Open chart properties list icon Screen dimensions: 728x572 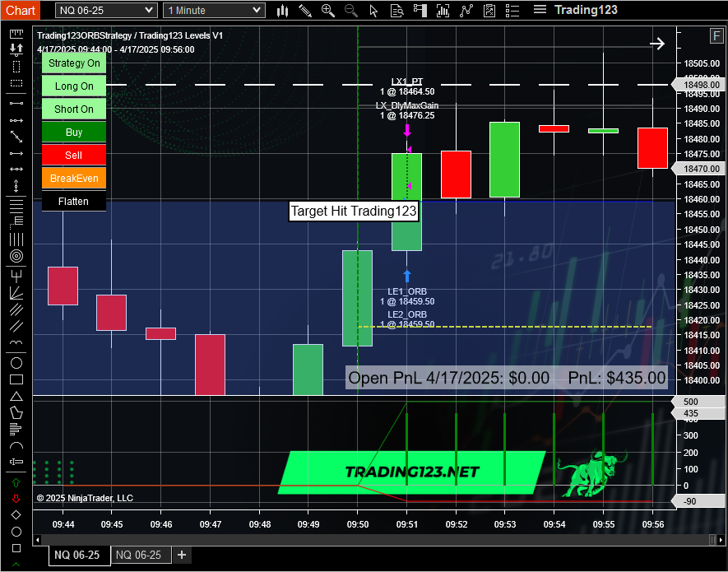coord(512,11)
